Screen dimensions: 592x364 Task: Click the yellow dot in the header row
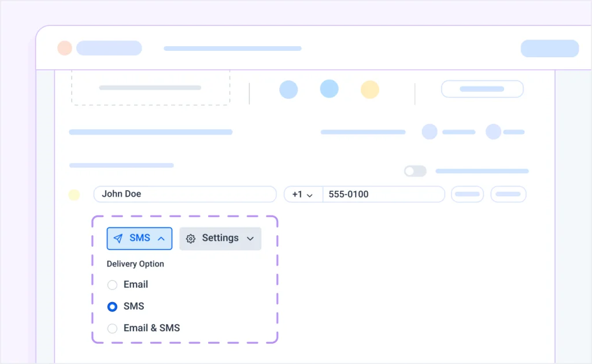point(370,89)
